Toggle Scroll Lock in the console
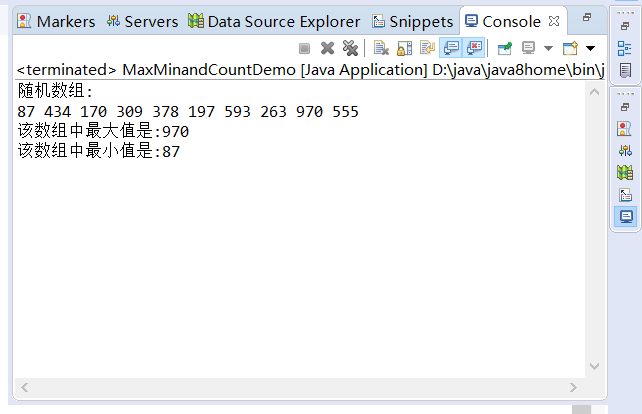 [x=405, y=48]
